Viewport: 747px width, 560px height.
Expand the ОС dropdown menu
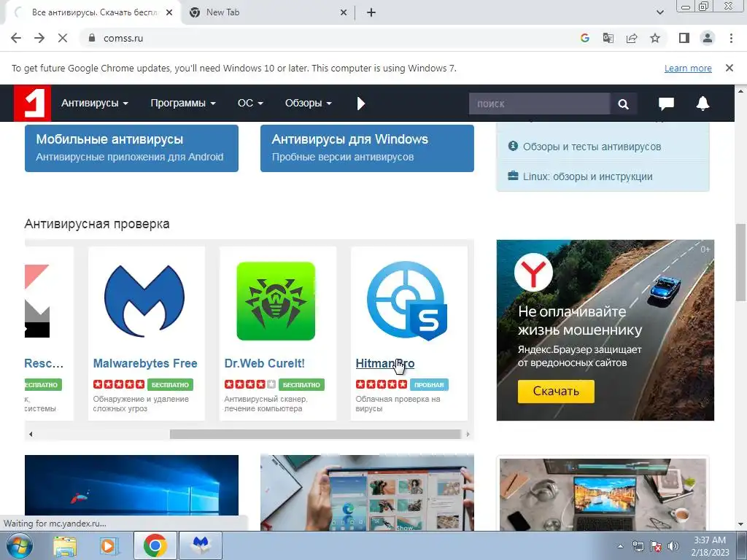coord(251,104)
